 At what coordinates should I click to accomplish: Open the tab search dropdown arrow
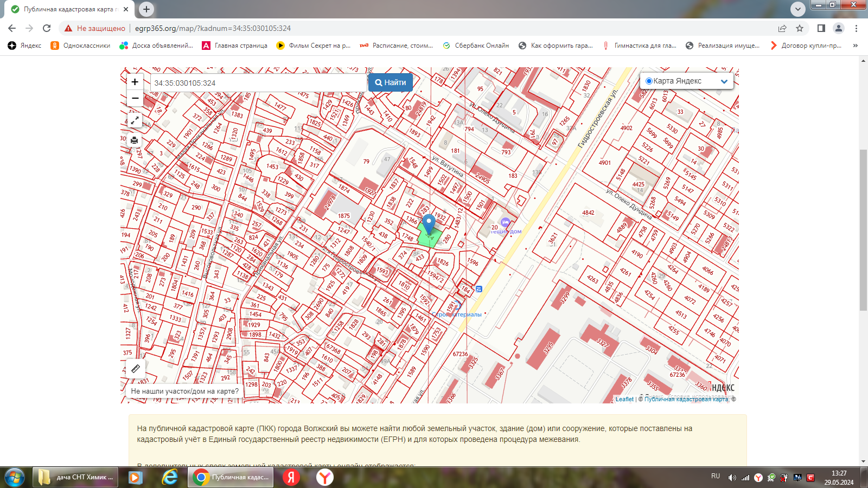(x=797, y=9)
